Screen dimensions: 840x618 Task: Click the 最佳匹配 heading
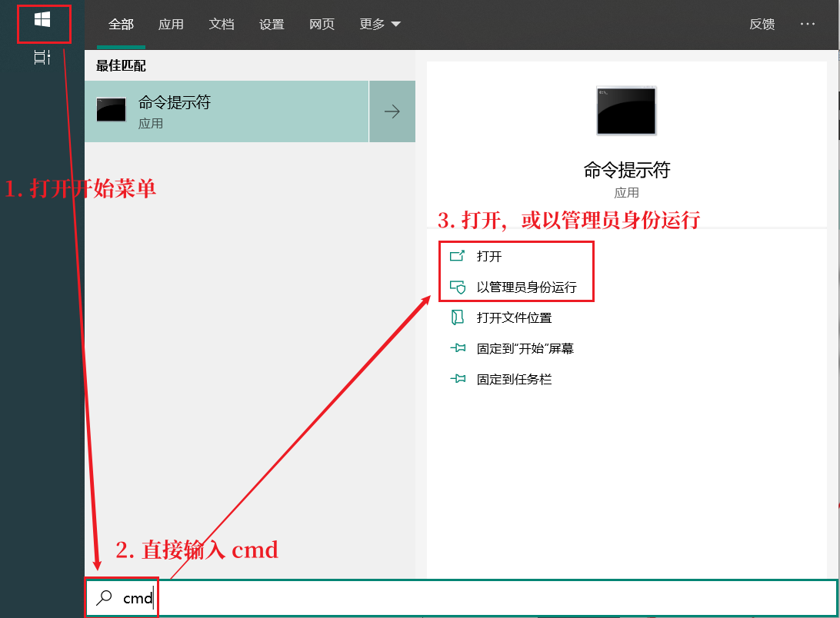coord(121,65)
